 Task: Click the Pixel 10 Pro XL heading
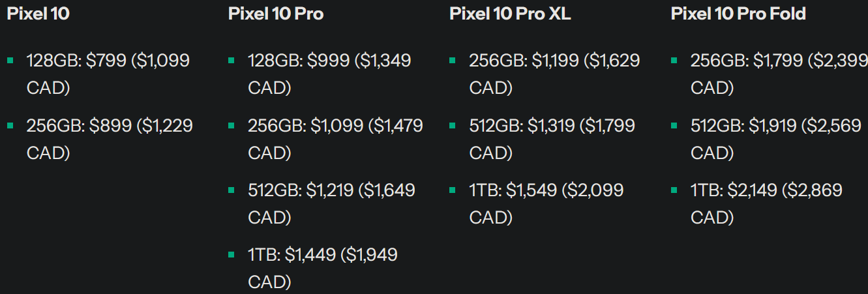[510, 14]
